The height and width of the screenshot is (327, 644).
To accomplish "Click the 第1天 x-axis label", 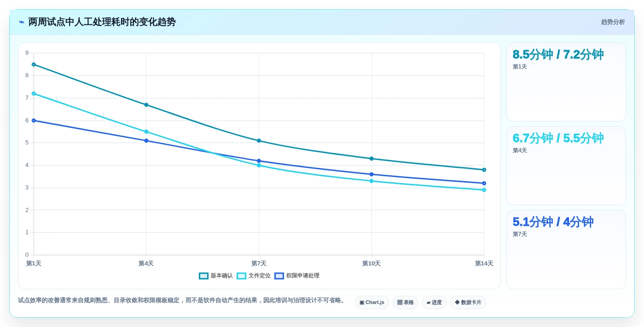I will [x=34, y=264].
